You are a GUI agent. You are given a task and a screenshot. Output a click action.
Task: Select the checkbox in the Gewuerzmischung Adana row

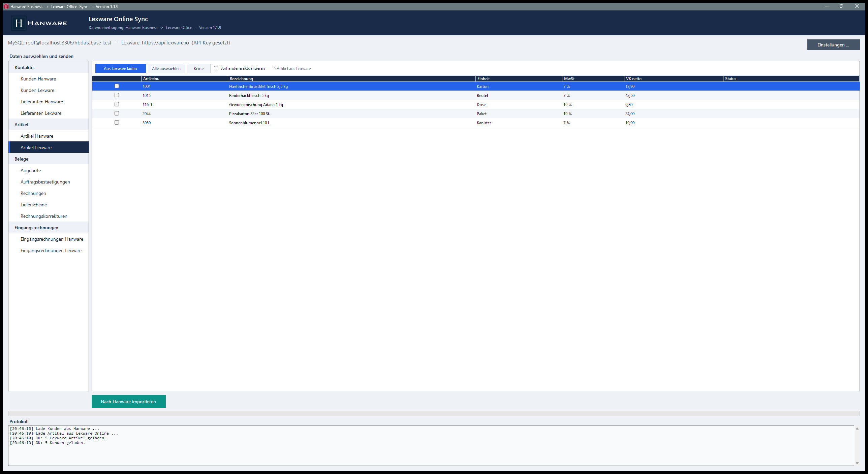tap(117, 104)
